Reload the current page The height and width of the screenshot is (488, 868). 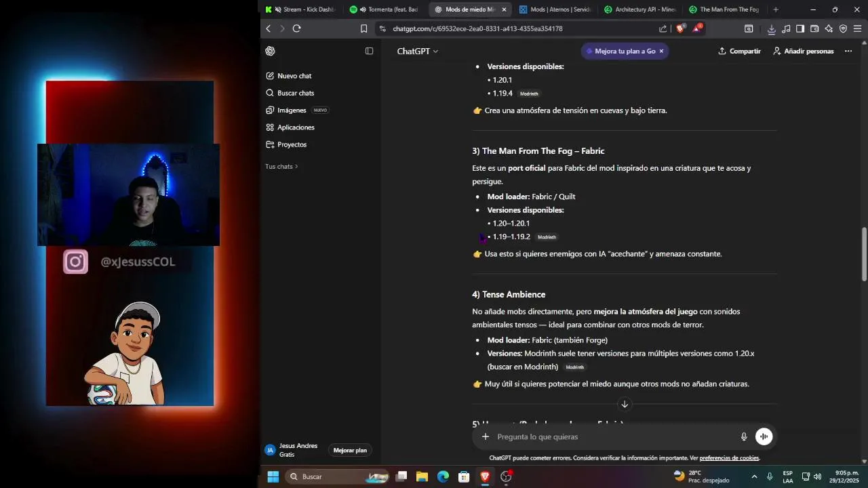click(x=296, y=28)
